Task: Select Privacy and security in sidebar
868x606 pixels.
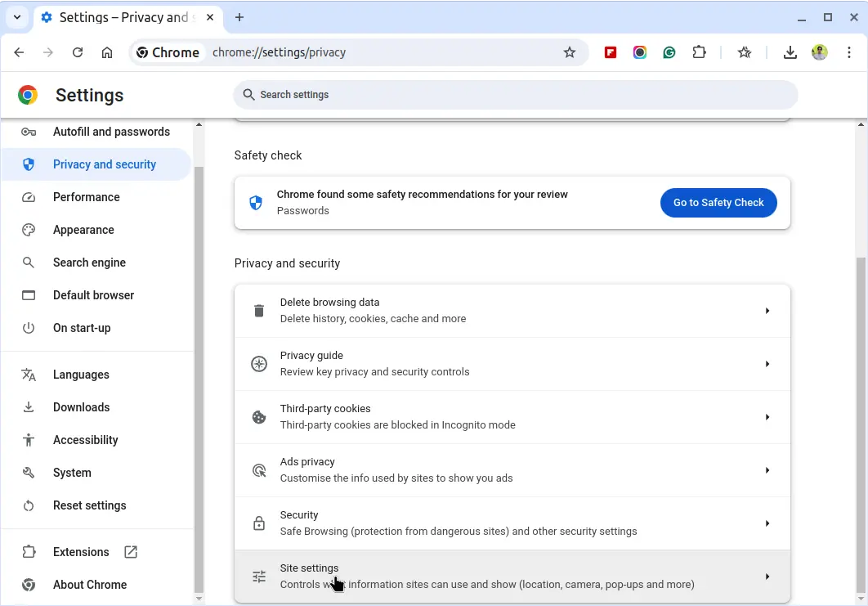Action: coord(96,164)
